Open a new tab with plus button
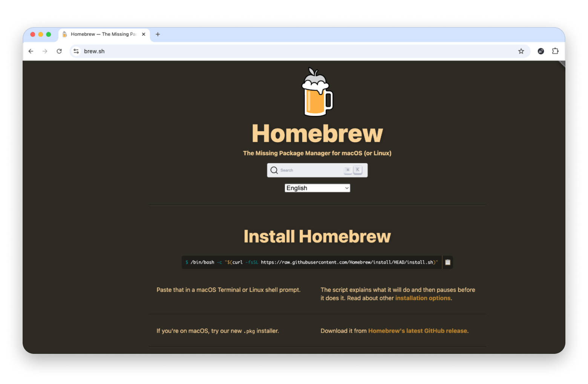Screen dimensions: 588x384 pyautogui.click(x=158, y=34)
